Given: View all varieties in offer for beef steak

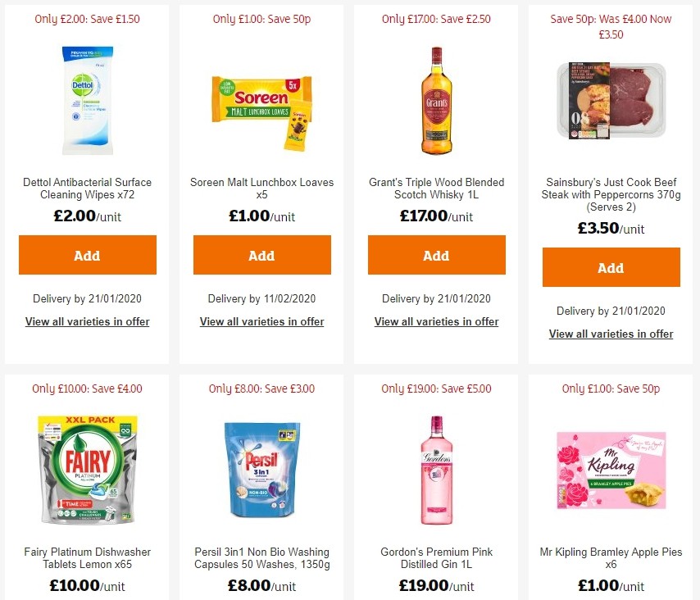Looking at the screenshot, I should click(611, 334).
